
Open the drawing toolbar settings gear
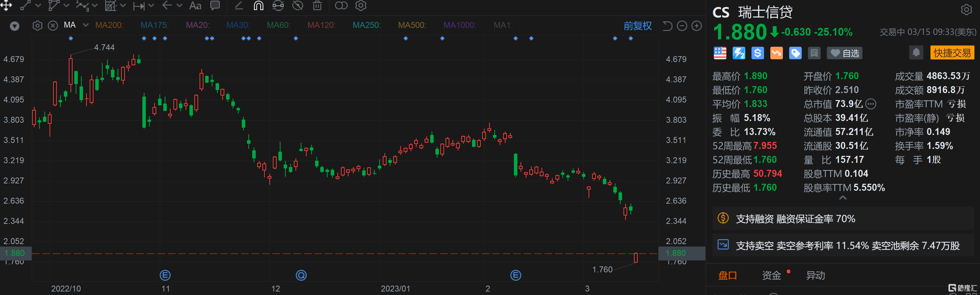pos(361,5)
